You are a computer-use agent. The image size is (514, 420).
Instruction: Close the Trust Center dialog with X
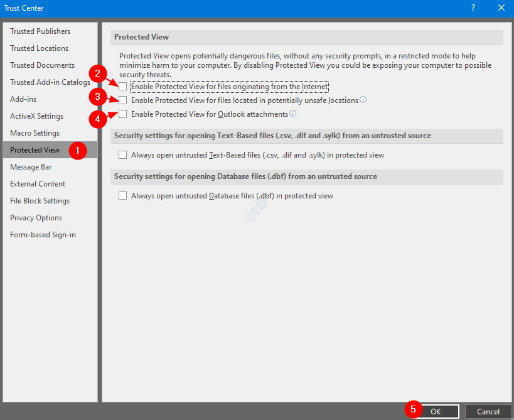click(501, 8)
